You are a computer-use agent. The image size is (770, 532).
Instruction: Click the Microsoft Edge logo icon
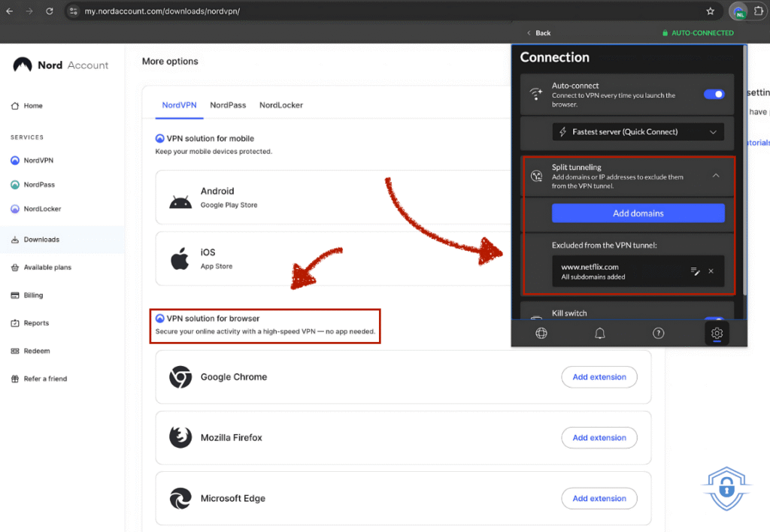[180, 498]
